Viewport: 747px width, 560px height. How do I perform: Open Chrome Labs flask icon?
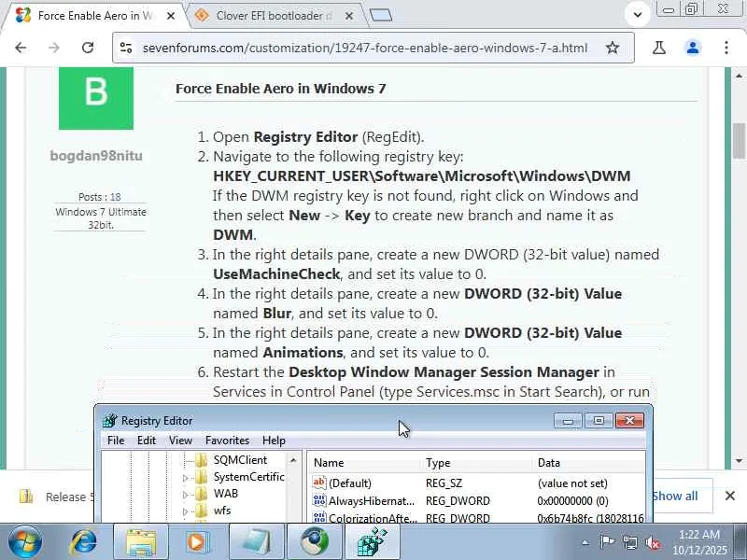click(x=659, y=48)
